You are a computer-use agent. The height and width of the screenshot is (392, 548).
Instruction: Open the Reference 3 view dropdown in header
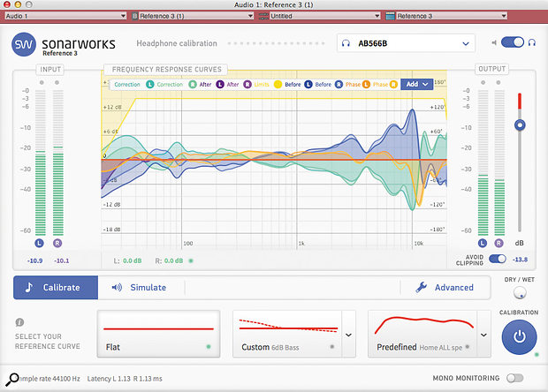(452, 16)
